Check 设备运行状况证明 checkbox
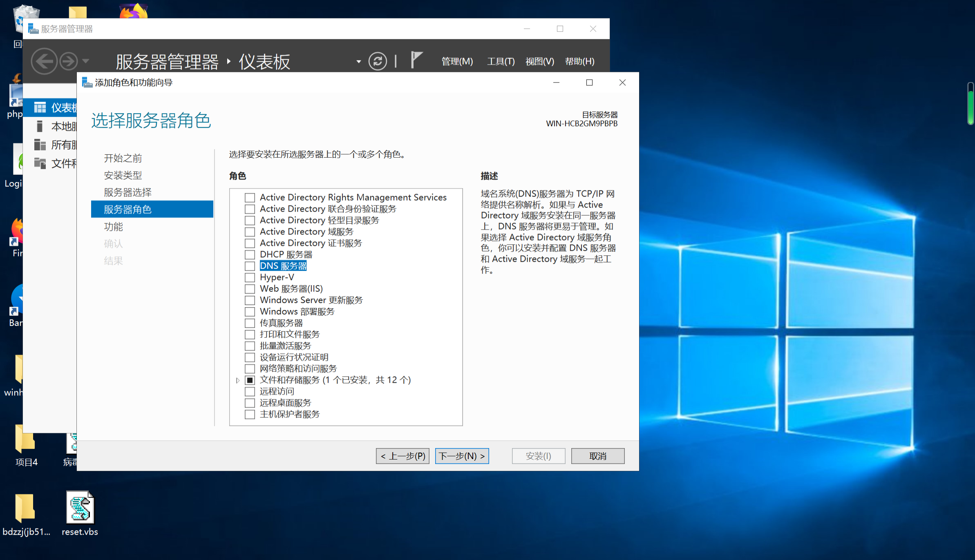This screenshot has height=560, width=975. 250,357
